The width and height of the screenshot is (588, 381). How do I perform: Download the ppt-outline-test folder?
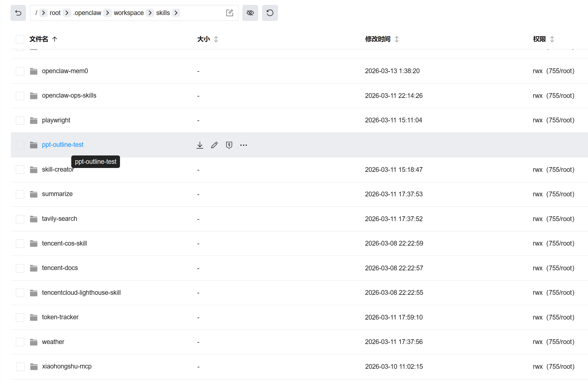tap(200, 145)
